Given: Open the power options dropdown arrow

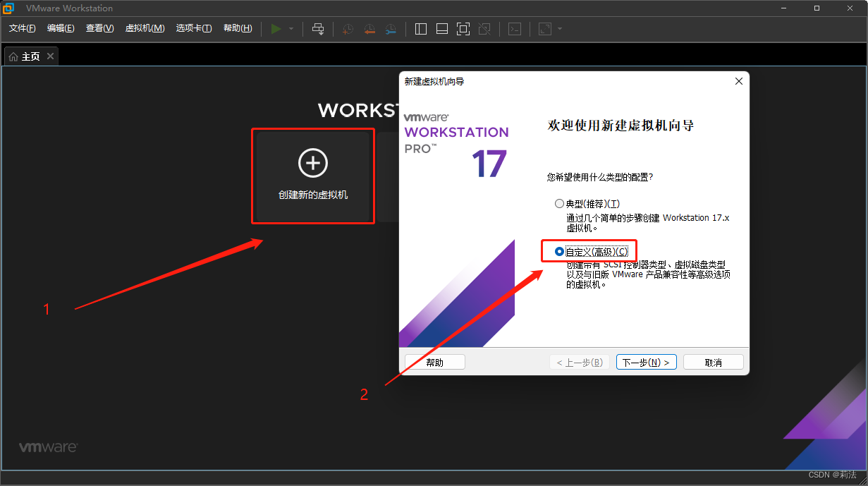Looking at the screenshot, I should [x=291, y=29].
